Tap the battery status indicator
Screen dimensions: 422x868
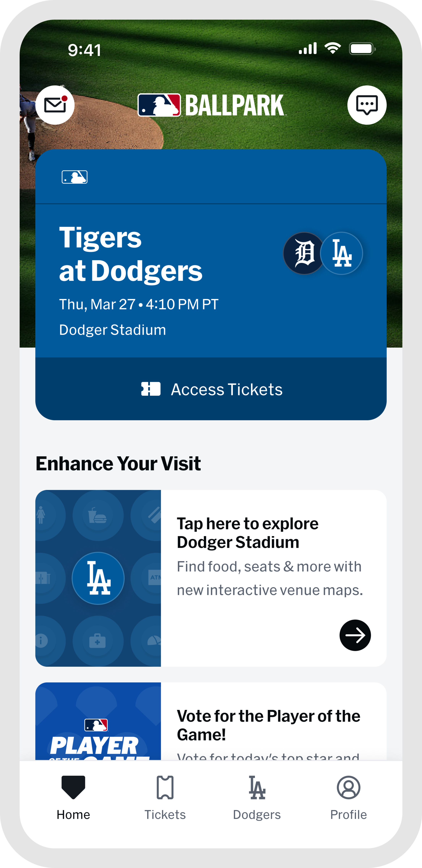click(362, 49)
